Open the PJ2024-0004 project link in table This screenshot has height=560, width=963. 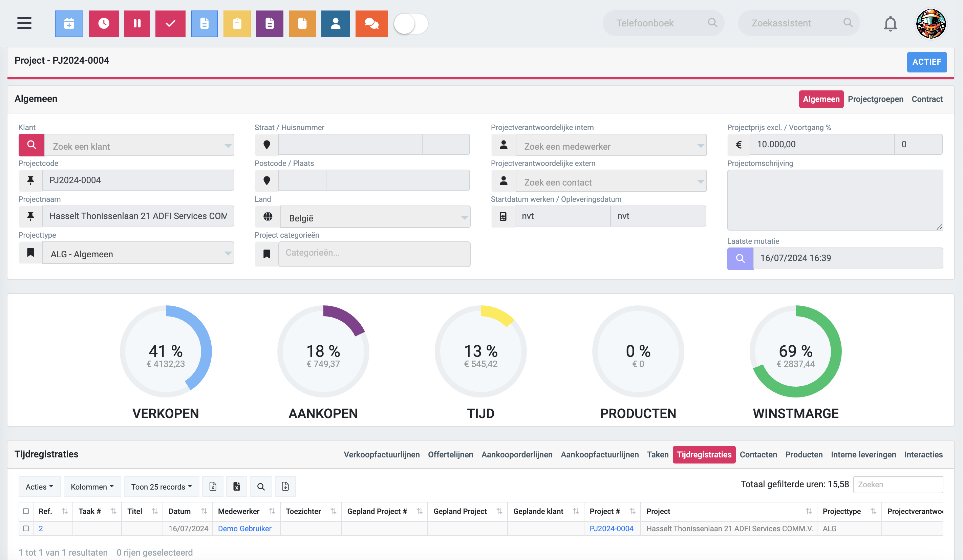(612, 528)
